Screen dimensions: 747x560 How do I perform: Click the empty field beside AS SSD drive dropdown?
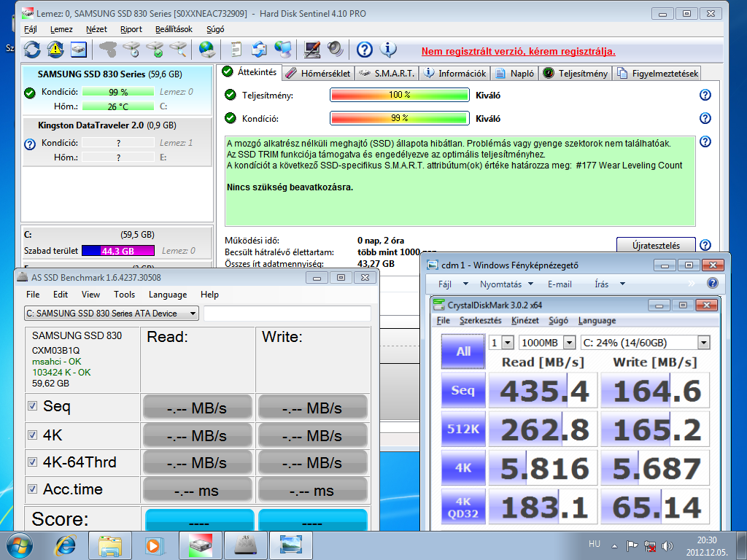tap(287, 314)
